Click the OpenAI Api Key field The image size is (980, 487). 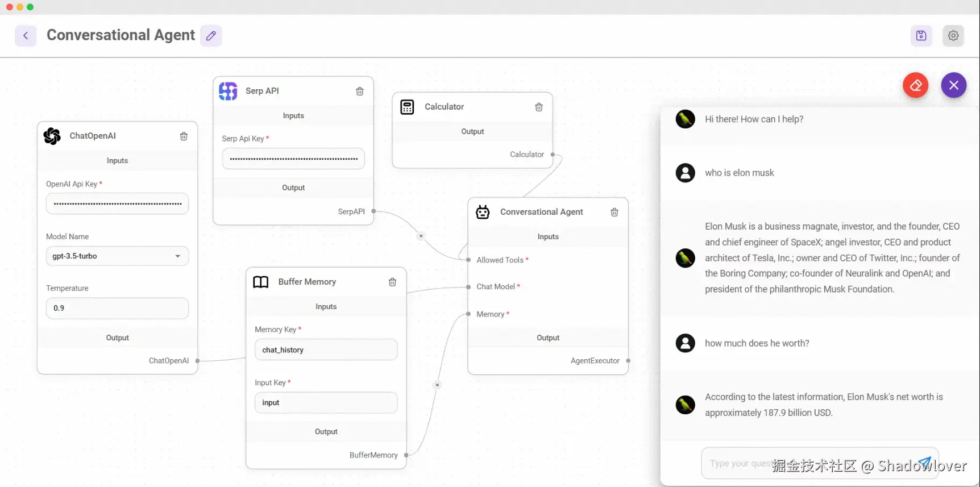(x=117, y=204)
